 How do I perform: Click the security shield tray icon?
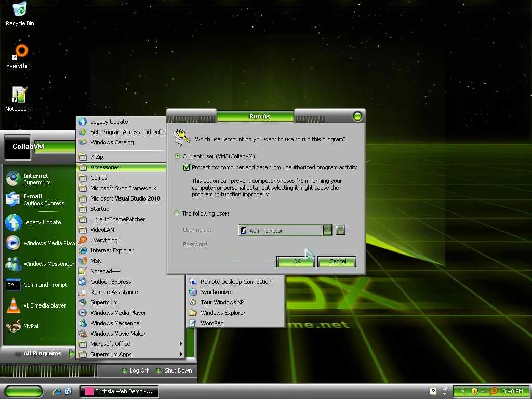click(474, 391)
